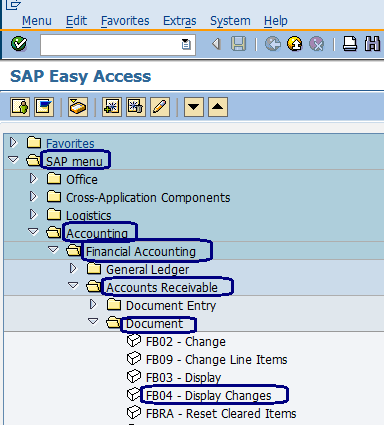
Task: Click the green Back arrow icon
Action: 273,44
